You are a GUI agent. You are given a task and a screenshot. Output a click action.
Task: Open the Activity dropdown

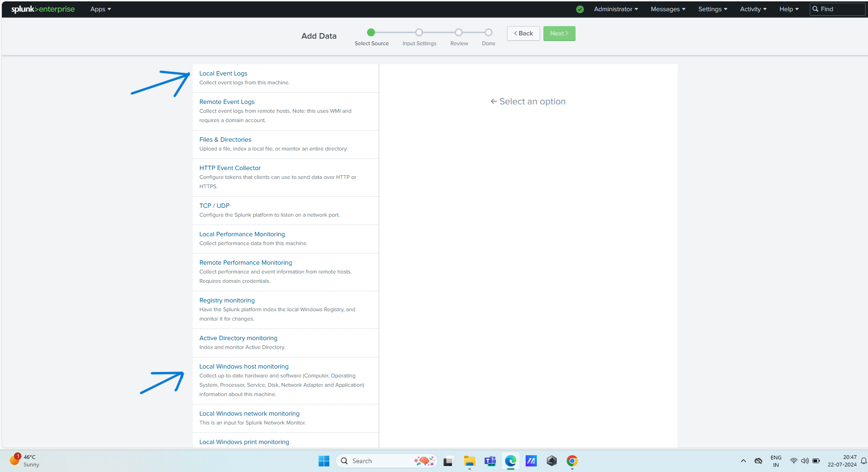pos(753,9)
